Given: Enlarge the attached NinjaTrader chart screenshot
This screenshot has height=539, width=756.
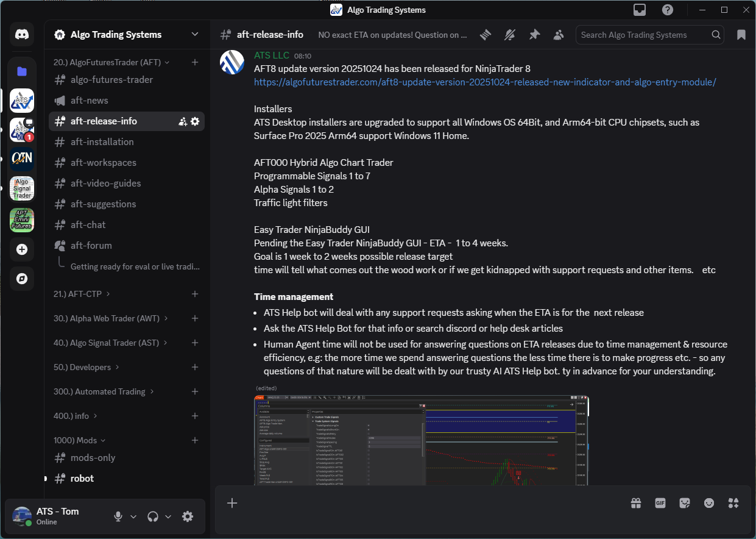Looking at the screenshot, I should click(422, 440).
